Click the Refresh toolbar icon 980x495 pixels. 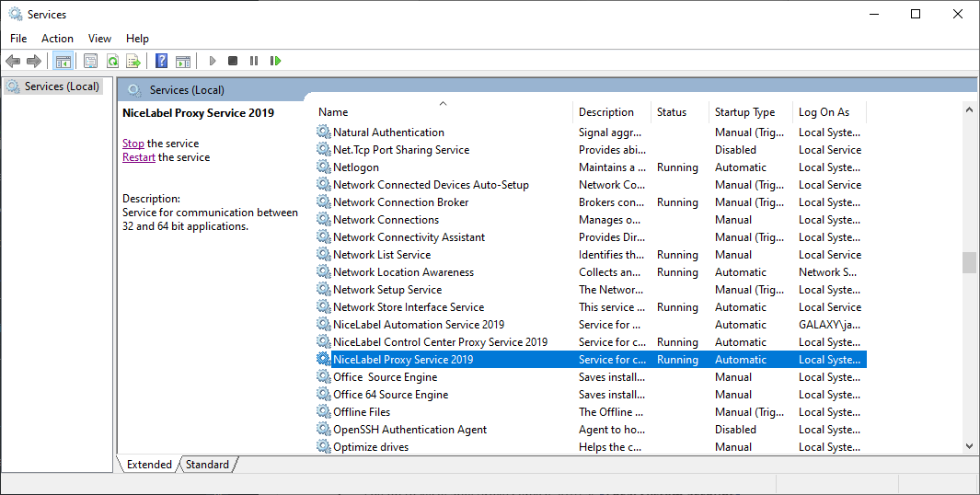pyautogui.click(x=112, y=61)
